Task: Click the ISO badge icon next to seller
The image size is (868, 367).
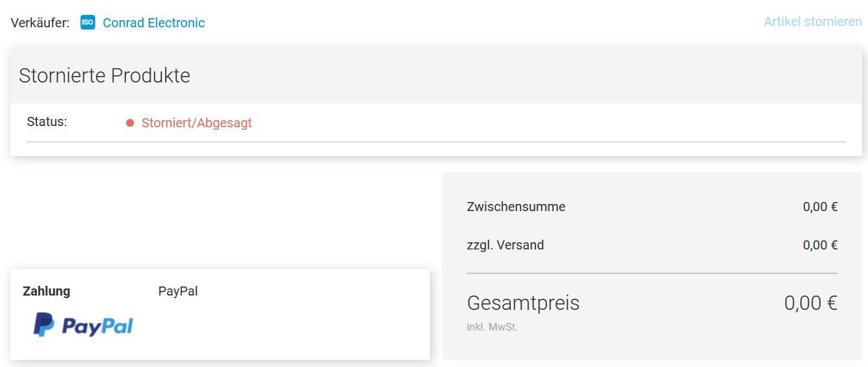Action: click(88, 23)
